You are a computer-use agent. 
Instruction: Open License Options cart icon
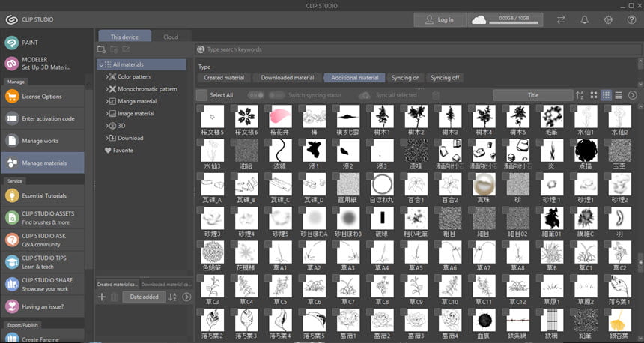pos(12,97)
